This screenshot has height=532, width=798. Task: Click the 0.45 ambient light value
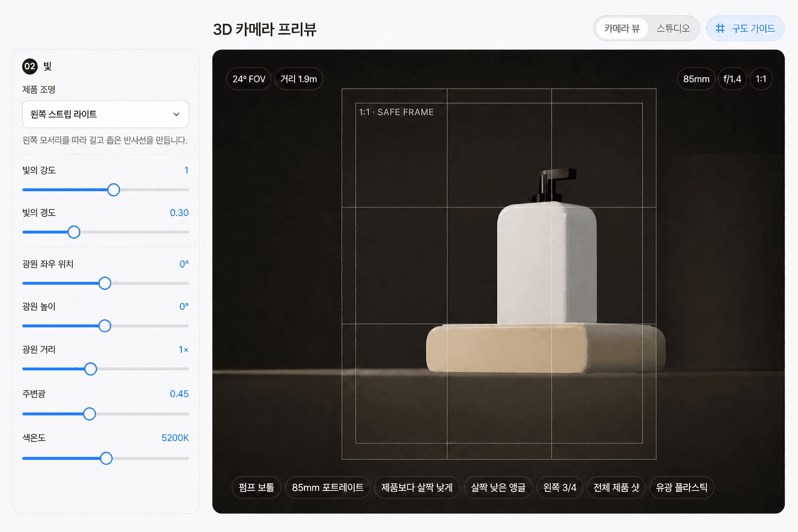click(x=179, y=394)
